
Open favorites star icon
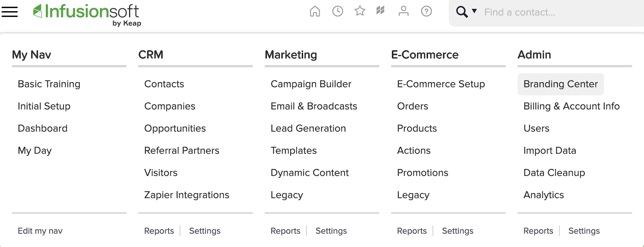click(x=360, y=11)
